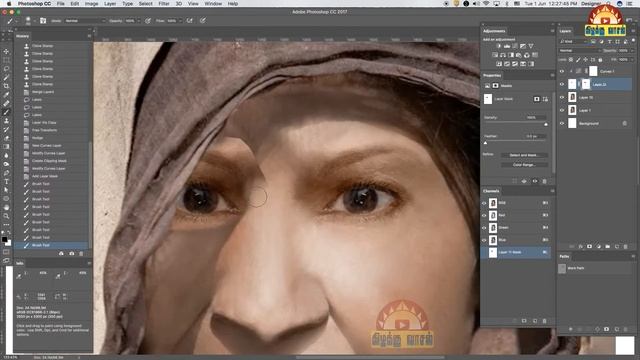Delete mask using Properties trash icon

click(x=544, y=181)
